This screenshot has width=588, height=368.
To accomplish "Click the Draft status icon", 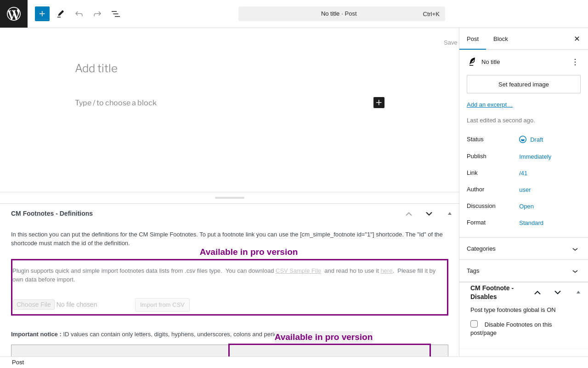I will 523,139.
